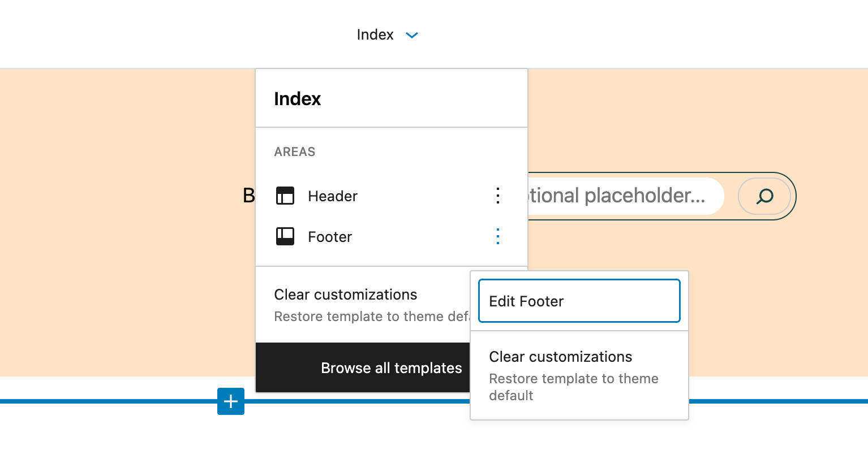Open Browse all templates

[x=363, y=367]
